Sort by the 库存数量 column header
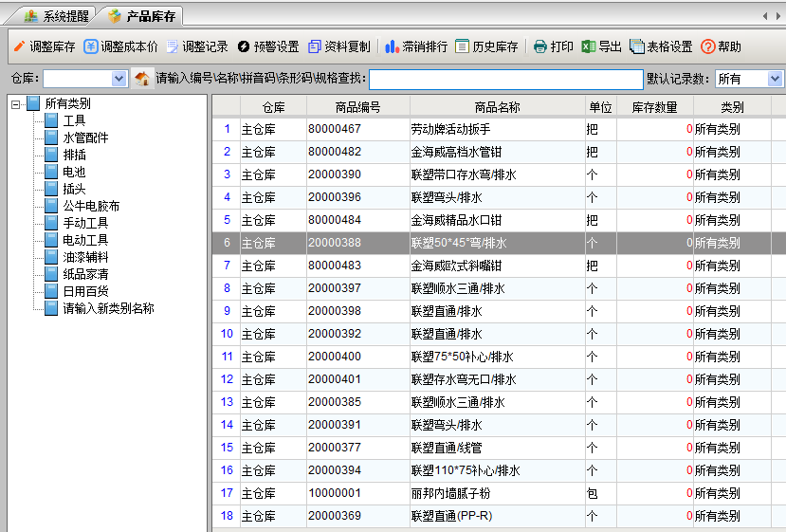 click(654, 107)
